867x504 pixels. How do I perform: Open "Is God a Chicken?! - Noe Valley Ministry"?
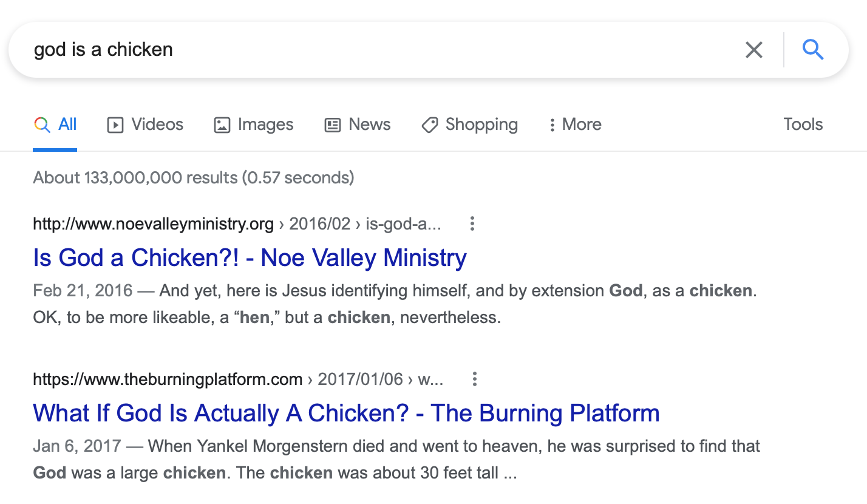click(x=250, y=257)
